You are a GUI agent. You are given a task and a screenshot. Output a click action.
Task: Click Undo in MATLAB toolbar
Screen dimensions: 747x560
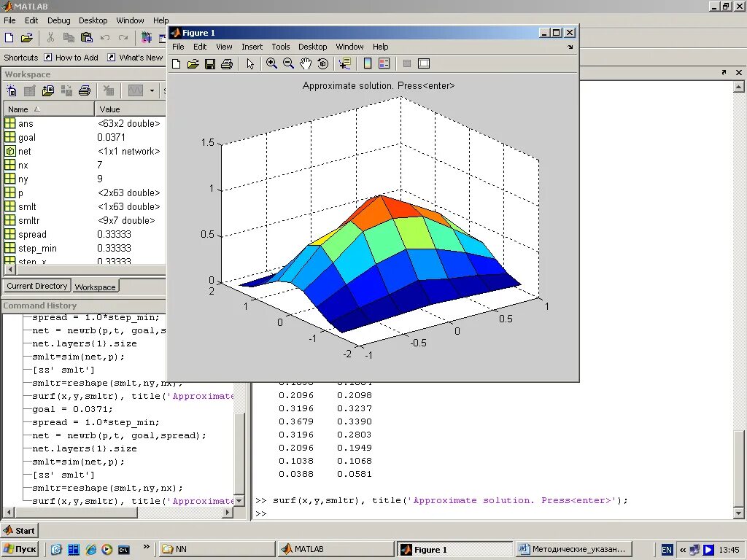(105, 38)
